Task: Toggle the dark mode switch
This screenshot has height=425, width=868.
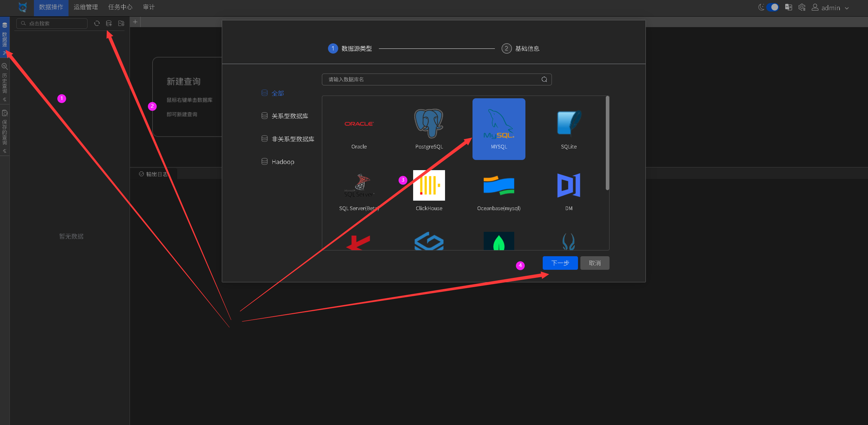Action: point(773,7)
